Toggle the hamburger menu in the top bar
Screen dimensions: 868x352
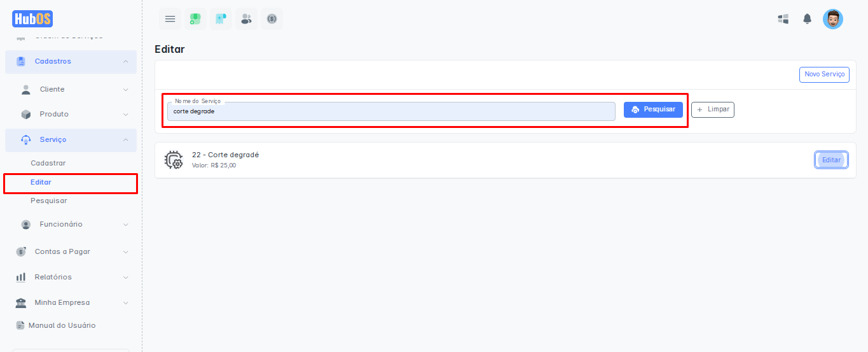(170, 19)
